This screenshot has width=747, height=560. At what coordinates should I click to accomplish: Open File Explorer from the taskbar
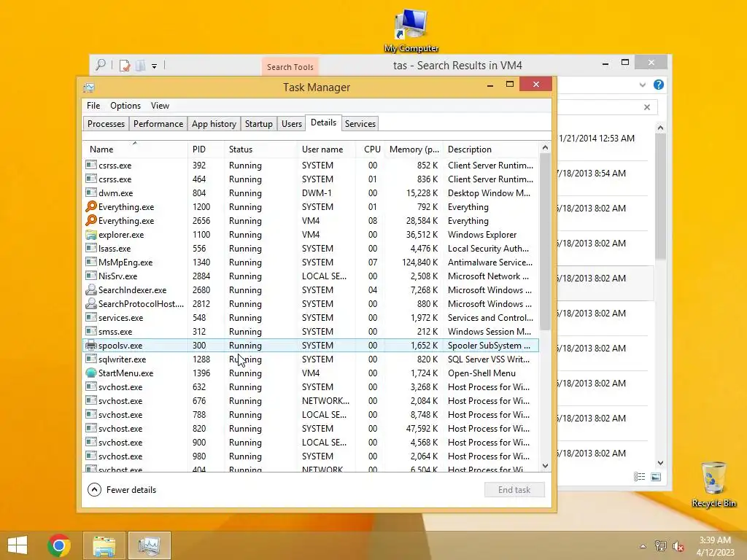[104, 545]
